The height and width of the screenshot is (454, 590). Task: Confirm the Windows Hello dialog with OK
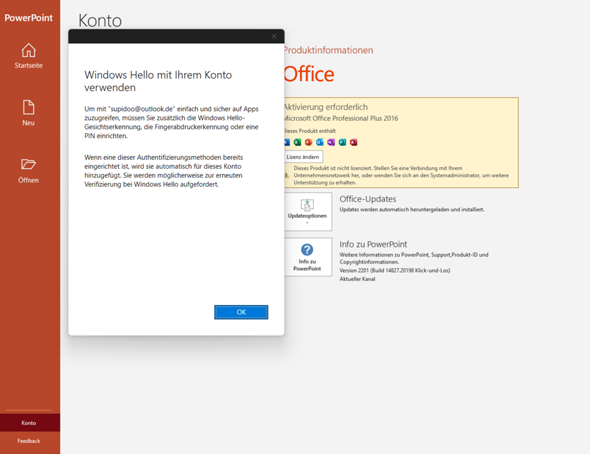click(x=241, y=312)
